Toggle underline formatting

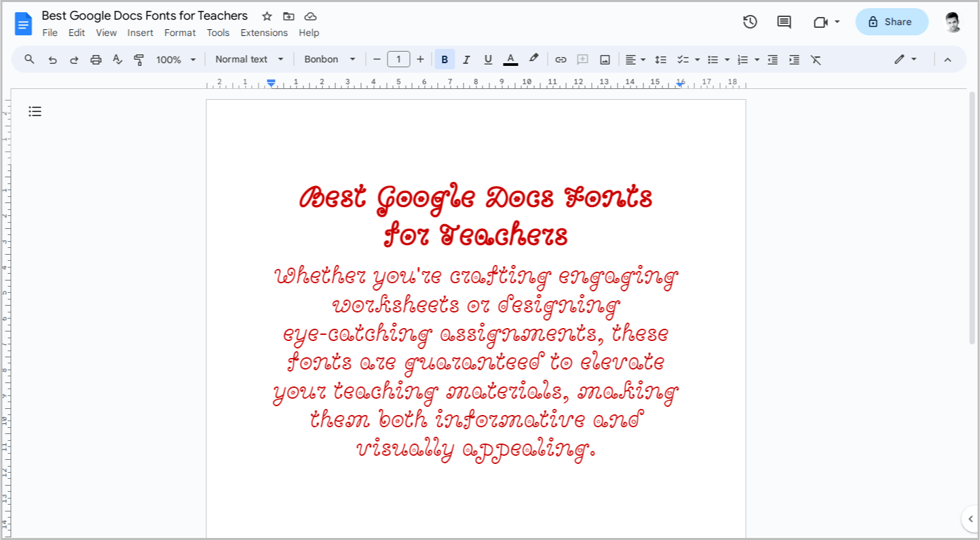[x=488, y=59]
